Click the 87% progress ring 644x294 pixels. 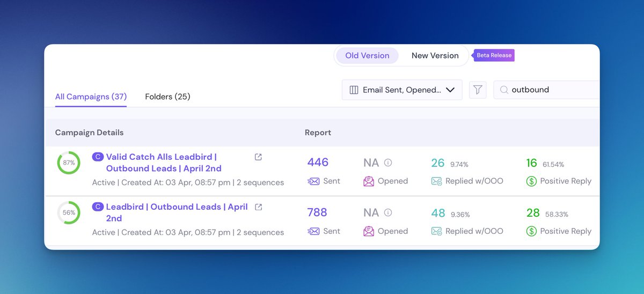(69, 163)
